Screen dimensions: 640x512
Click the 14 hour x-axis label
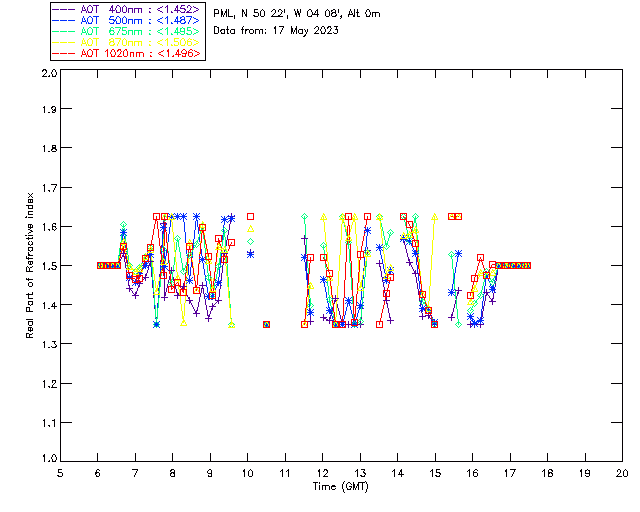pos(398,473)
